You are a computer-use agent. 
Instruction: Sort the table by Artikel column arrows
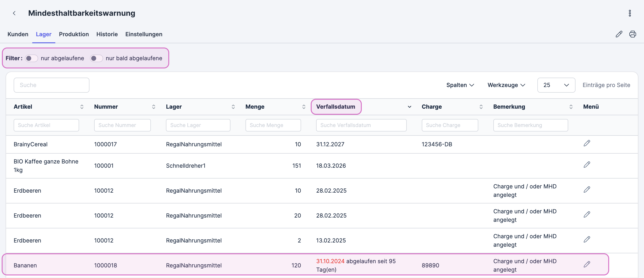point(82,107)
